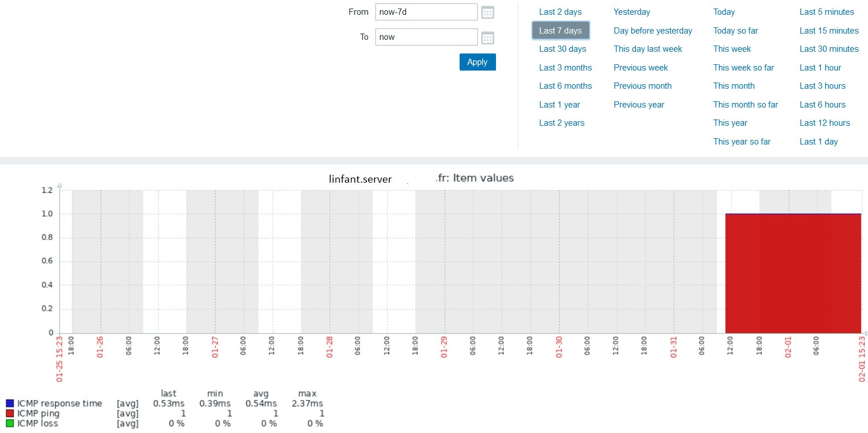868x433 pixels.
Task: Click the red ICMP ping area in graph
Action: click(793, 273)
